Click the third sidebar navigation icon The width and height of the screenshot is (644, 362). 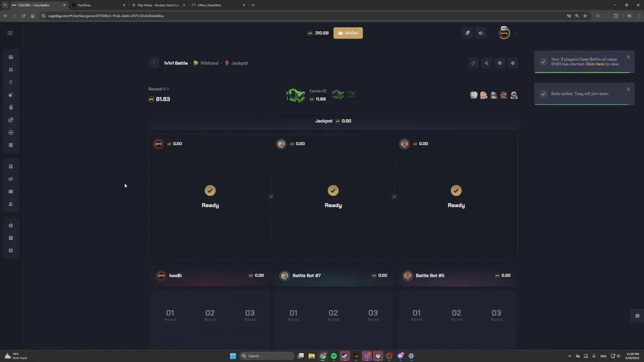(x=11, y=82)
